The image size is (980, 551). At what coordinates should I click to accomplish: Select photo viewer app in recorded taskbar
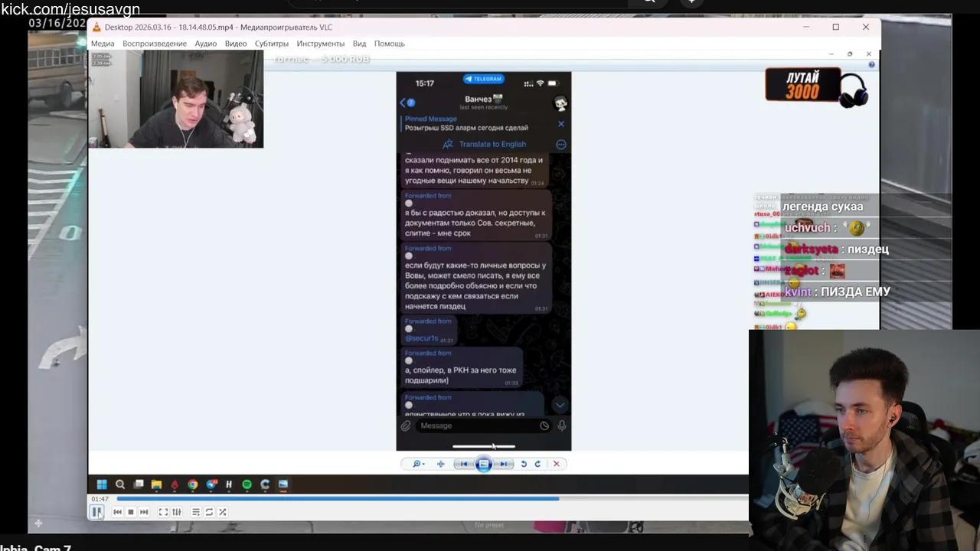pos(283,484)
